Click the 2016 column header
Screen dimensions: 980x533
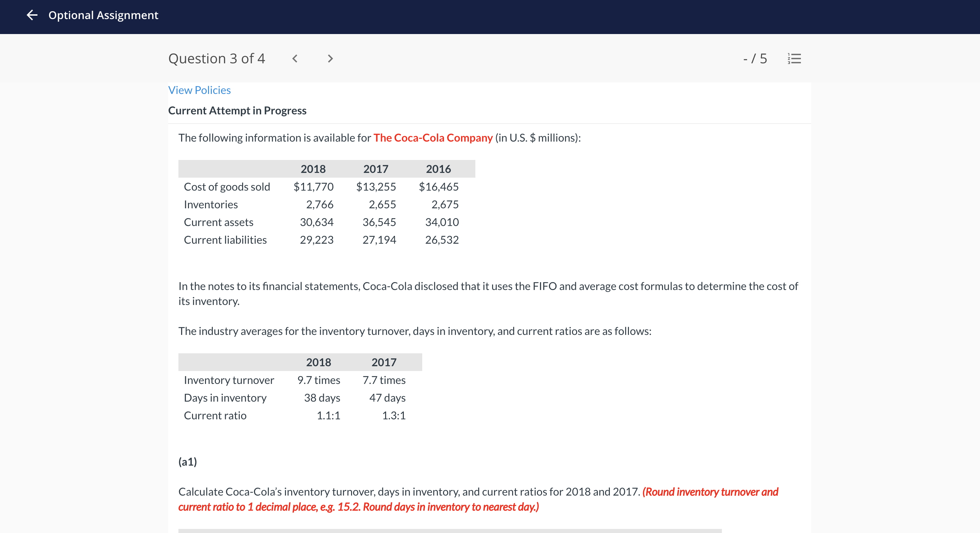coord(438,169)
